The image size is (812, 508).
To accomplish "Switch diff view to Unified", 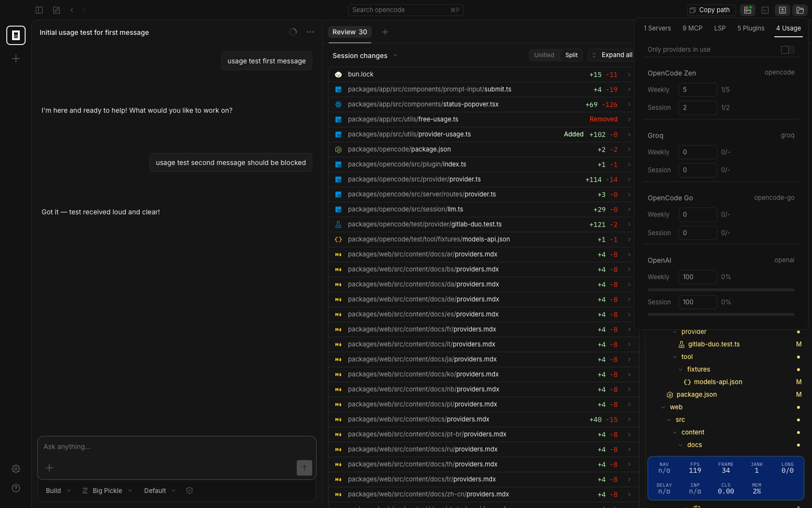I will pyautogui.click(x=544, y=55).
